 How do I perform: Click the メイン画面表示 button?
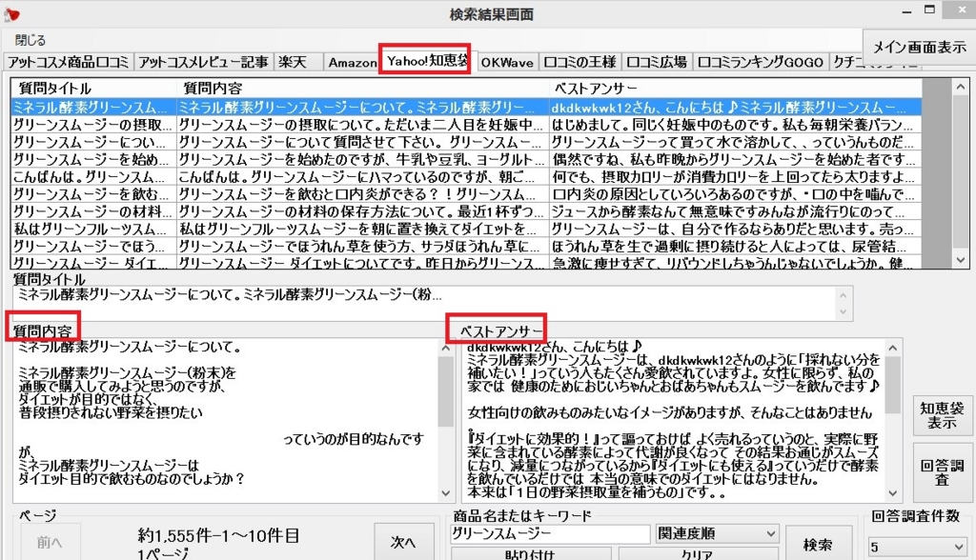coord(919,48)
